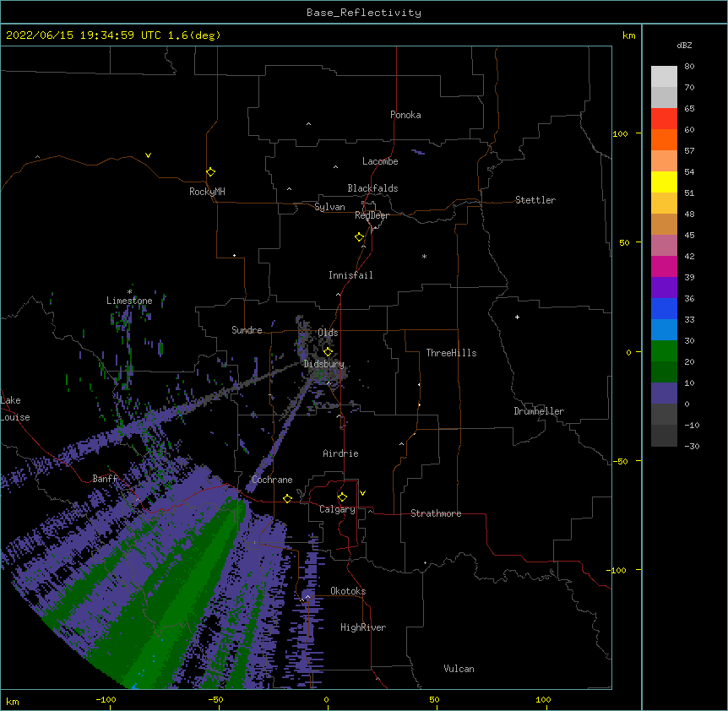Click the Stettler city label
This screenshot has width=728, height=711.
click(535, 200)
